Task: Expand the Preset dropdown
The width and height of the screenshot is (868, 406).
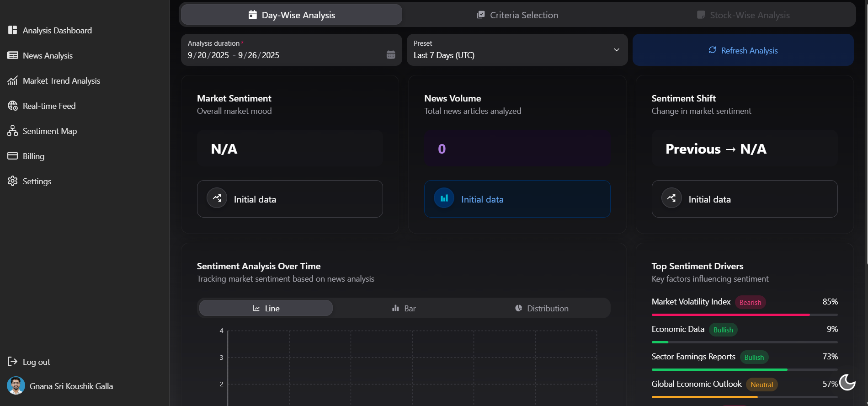Action: 616,50
